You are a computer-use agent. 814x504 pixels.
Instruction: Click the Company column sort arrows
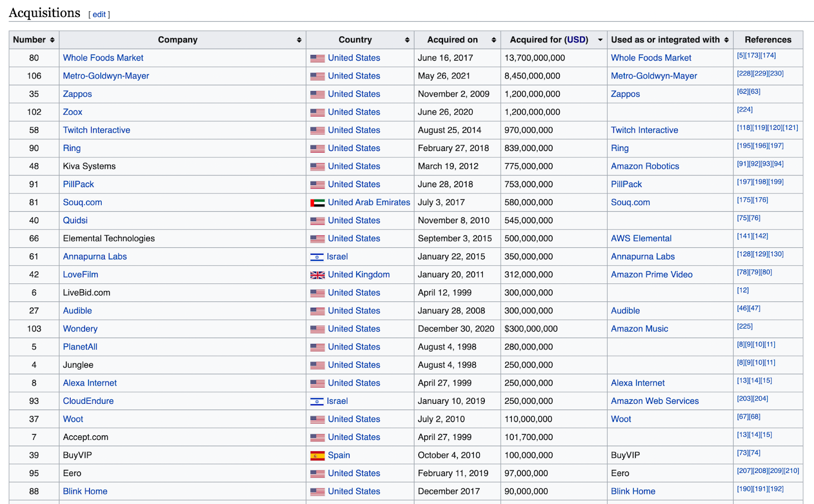pos(299,40)
